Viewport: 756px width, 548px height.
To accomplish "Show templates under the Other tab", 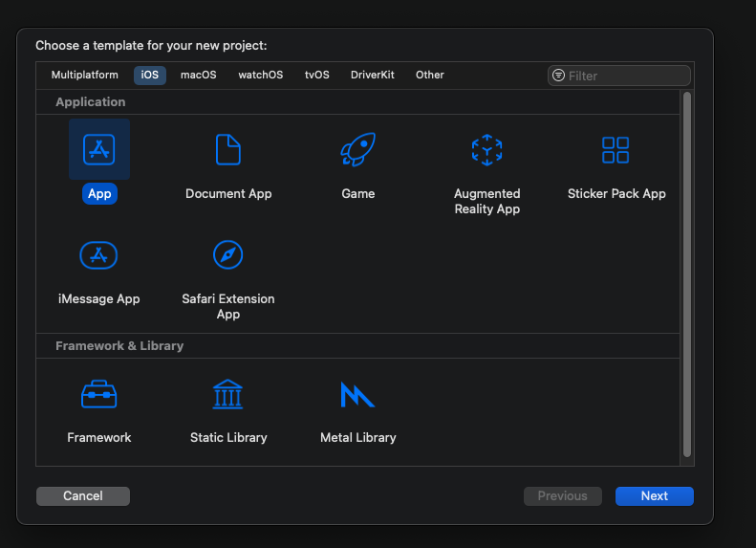I will click(x=430, y=75).
